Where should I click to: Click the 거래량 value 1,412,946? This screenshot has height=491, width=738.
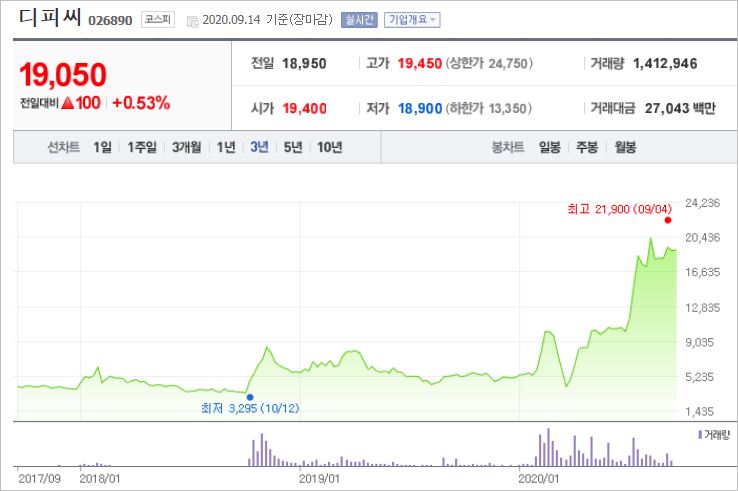665,64
